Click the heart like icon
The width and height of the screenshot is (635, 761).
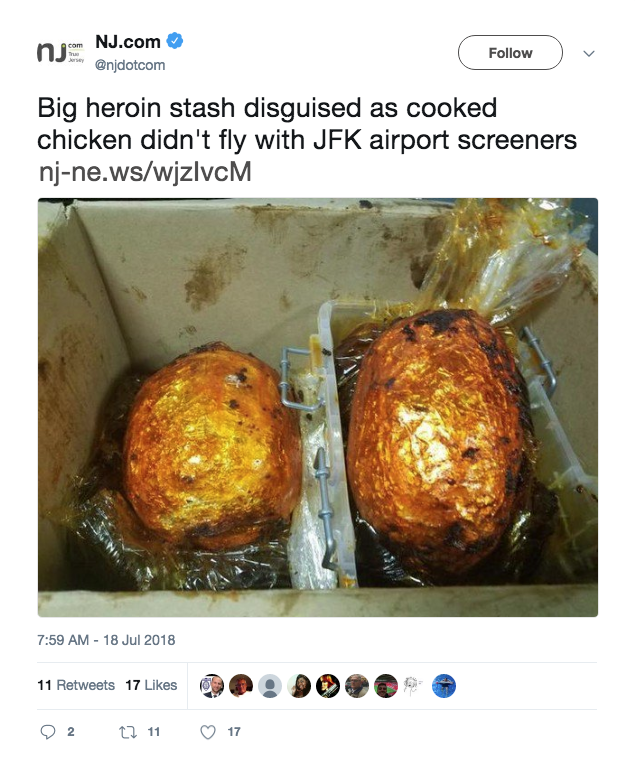click(x=208, y=731)
